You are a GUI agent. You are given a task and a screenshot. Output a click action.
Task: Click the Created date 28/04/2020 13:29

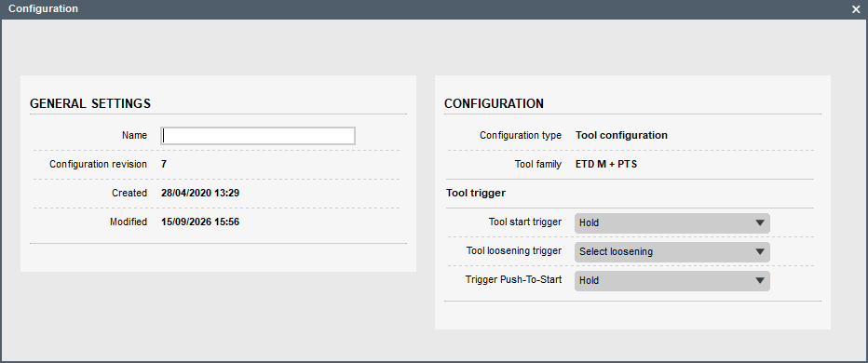pyautogui.click(x=200, y=193)
